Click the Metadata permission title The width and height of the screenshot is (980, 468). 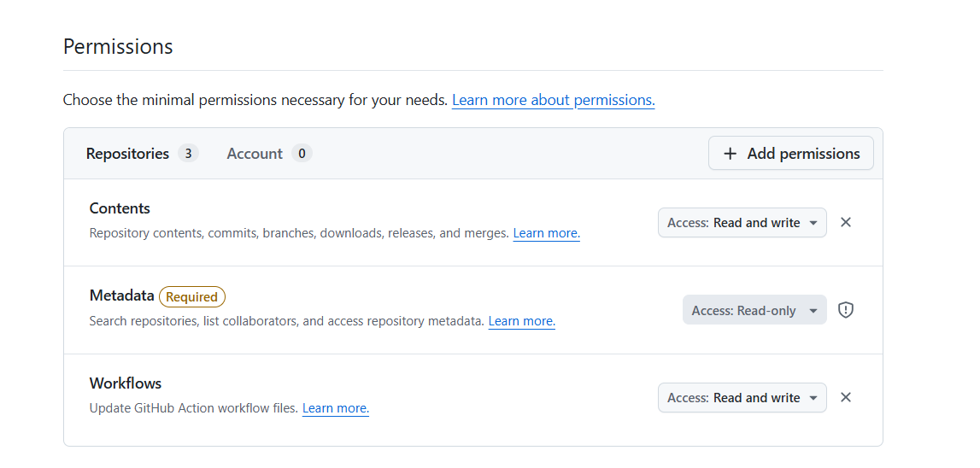pyautogui.click(x=121, y=295)
